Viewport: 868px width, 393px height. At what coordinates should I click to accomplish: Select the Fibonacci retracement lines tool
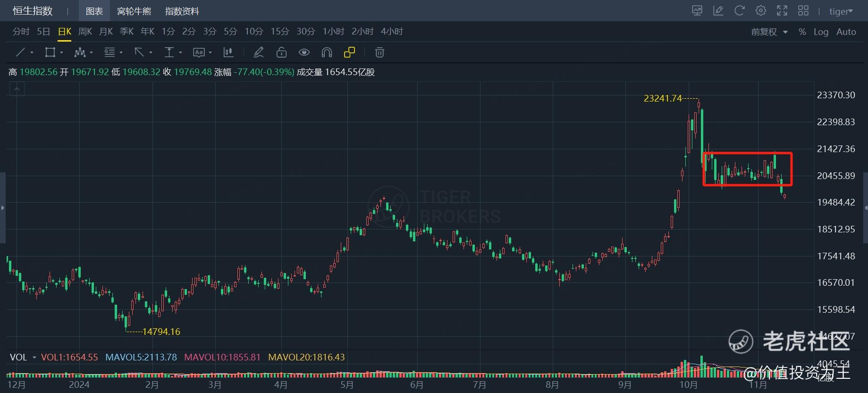[x=110, y=52]
